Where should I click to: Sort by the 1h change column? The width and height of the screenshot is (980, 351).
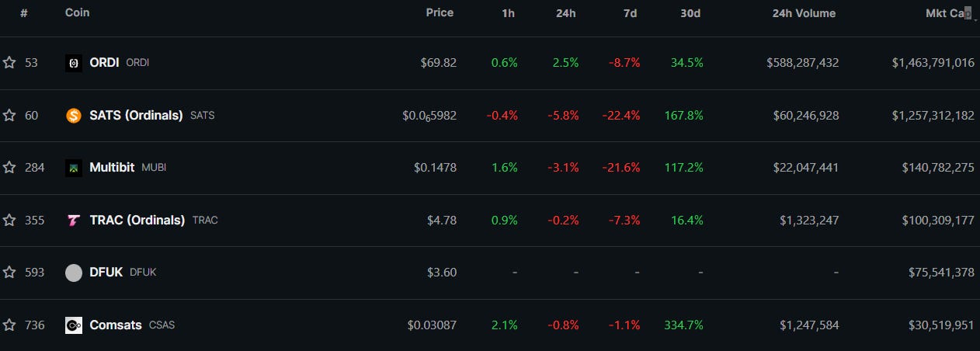coord(510,13)
